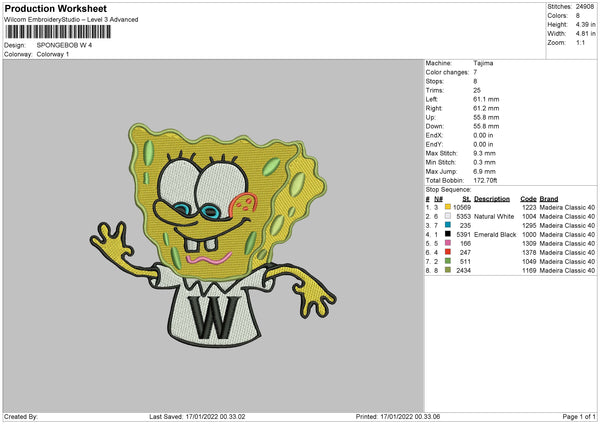Click the yellow swatch for thread code 1223
This screenshot has width=600, height=424.
[448, 207]
